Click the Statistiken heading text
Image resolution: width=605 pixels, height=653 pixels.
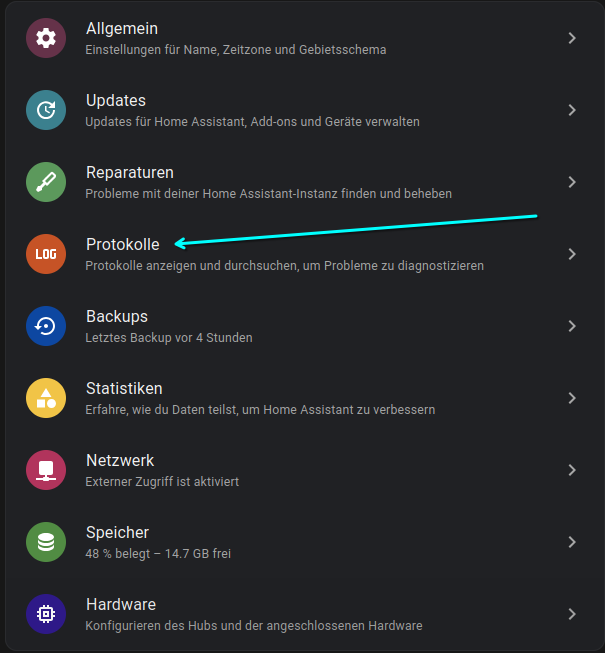[124, 389]
